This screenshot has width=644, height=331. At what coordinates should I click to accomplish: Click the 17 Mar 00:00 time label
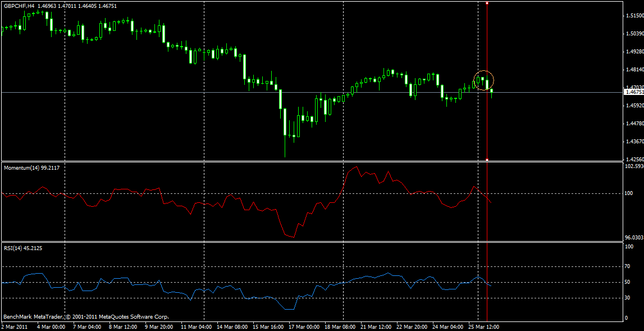coord(304,327)
